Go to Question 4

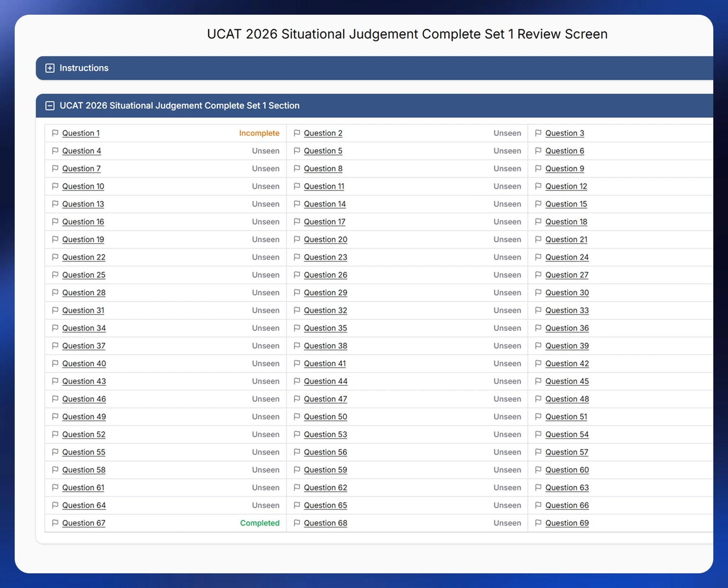point(82,151)
